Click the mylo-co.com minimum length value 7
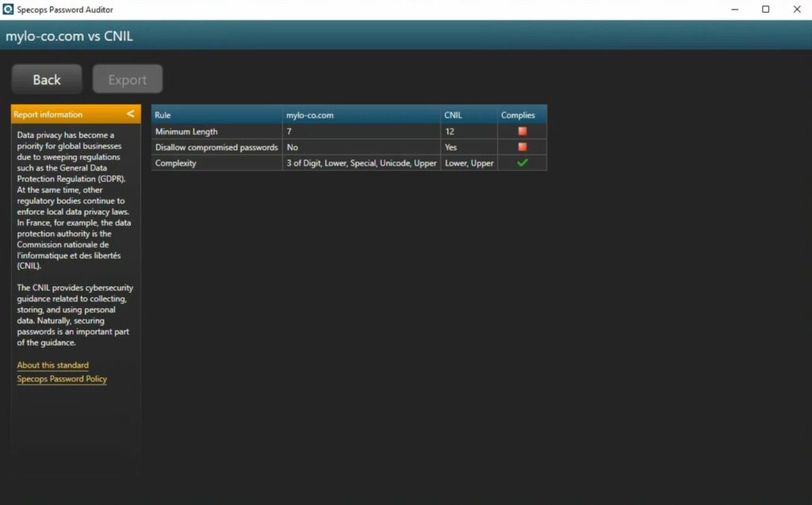This screenshot has width=812, height=505. (x=362, y=132)
